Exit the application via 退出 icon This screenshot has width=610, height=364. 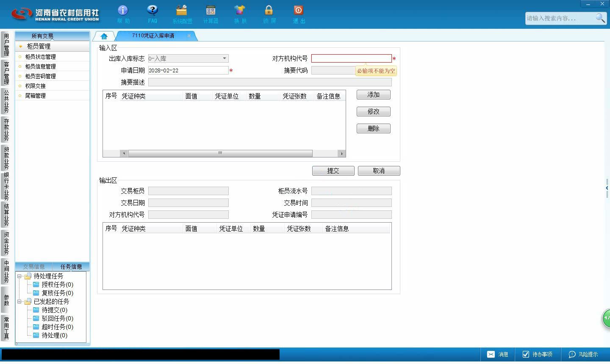[x=299, y=14]
